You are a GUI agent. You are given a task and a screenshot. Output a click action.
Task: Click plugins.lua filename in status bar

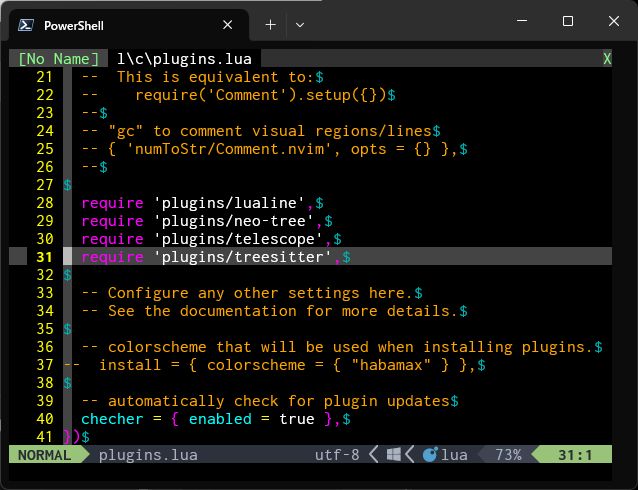pos(148,455)
